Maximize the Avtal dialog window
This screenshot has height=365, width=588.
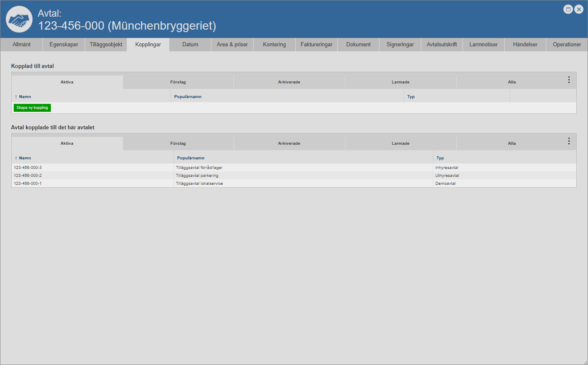[x=568, y=9]
